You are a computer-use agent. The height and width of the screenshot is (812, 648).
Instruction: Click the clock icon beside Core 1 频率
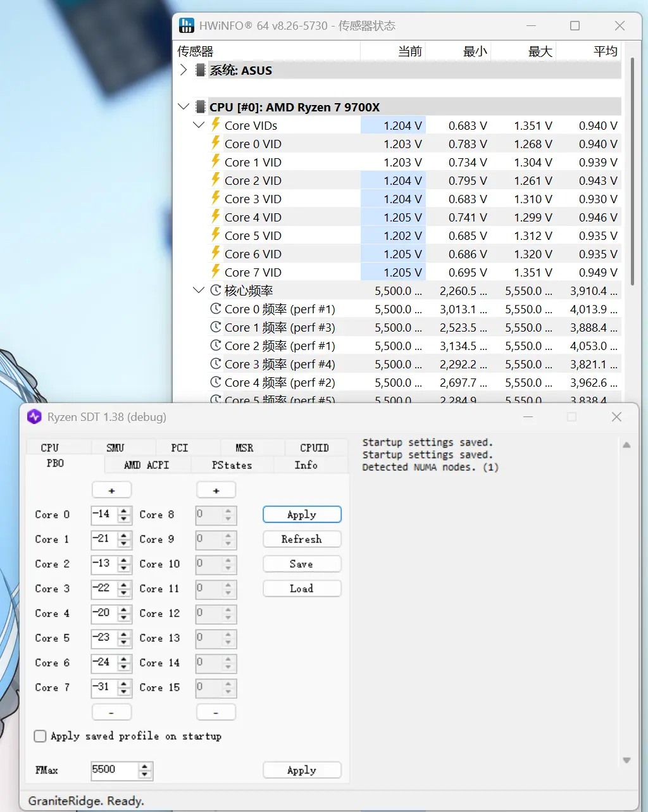pos(216,327)
